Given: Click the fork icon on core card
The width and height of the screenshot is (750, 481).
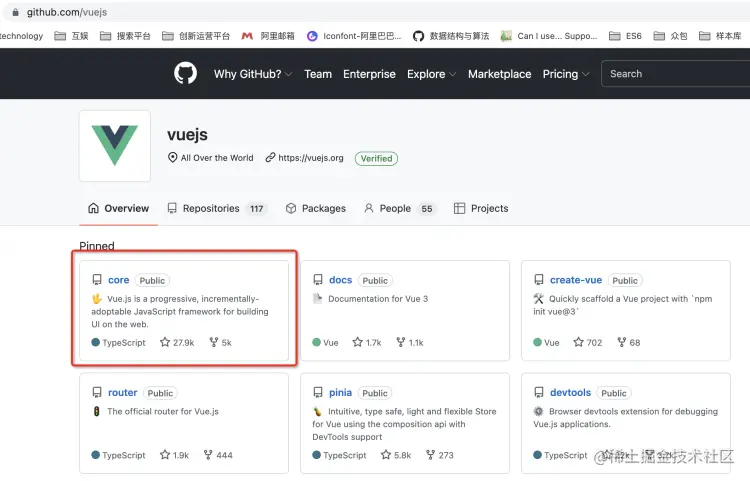Looking at the screenshot, I should [214, 342].
